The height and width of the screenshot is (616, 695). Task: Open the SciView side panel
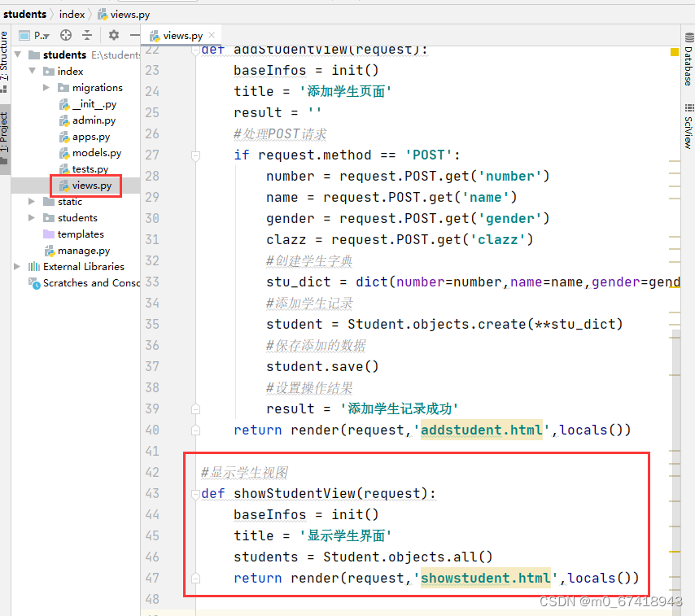[x=688, y=126]
